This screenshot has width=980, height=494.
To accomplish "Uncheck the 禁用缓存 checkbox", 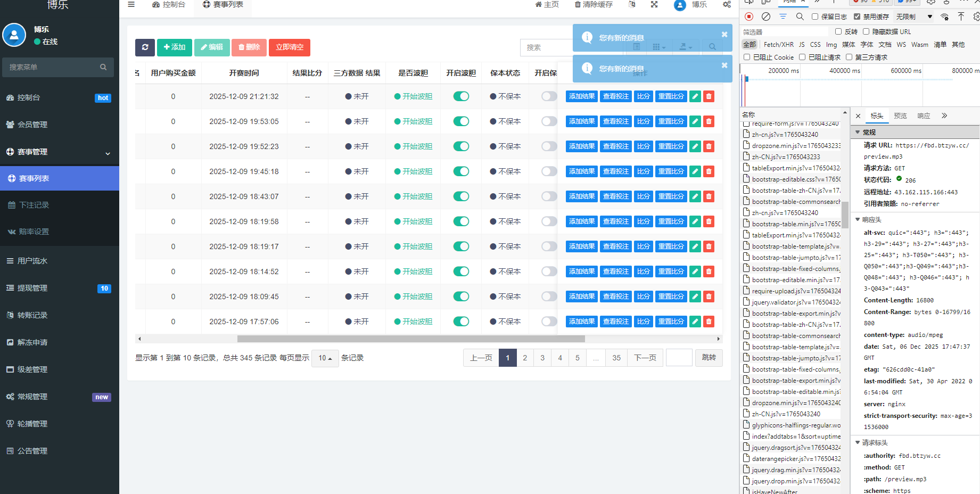I will pos(857,17).
